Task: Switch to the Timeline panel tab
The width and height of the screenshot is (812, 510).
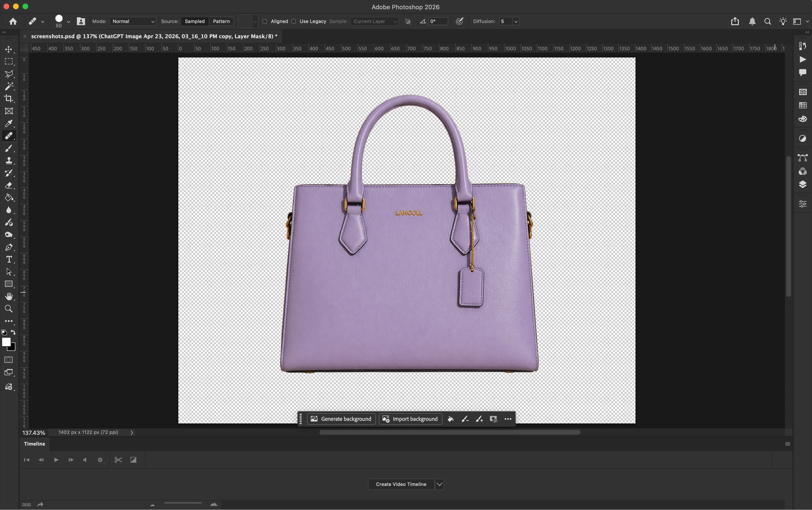Action: pos(34,444)
